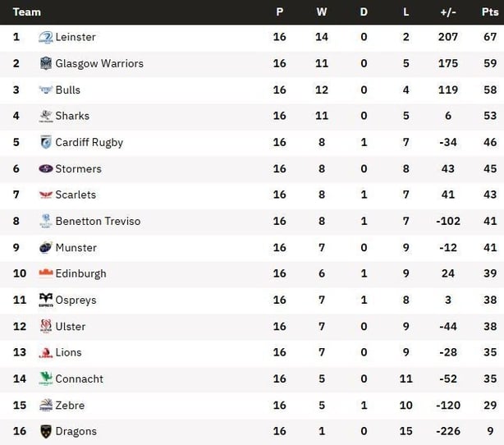Click the Edinburgh team logo
Viewport: 504px width, 445px height.
pos(46,273)
